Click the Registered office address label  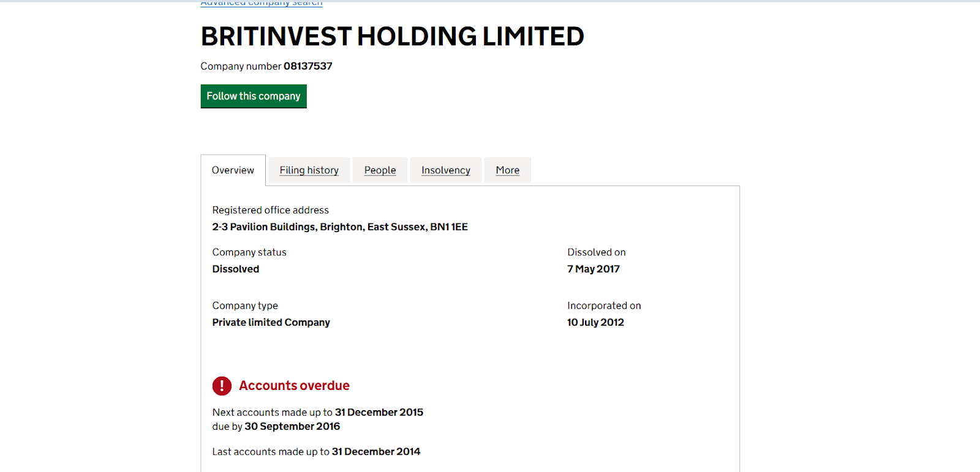tap(271, 211)
